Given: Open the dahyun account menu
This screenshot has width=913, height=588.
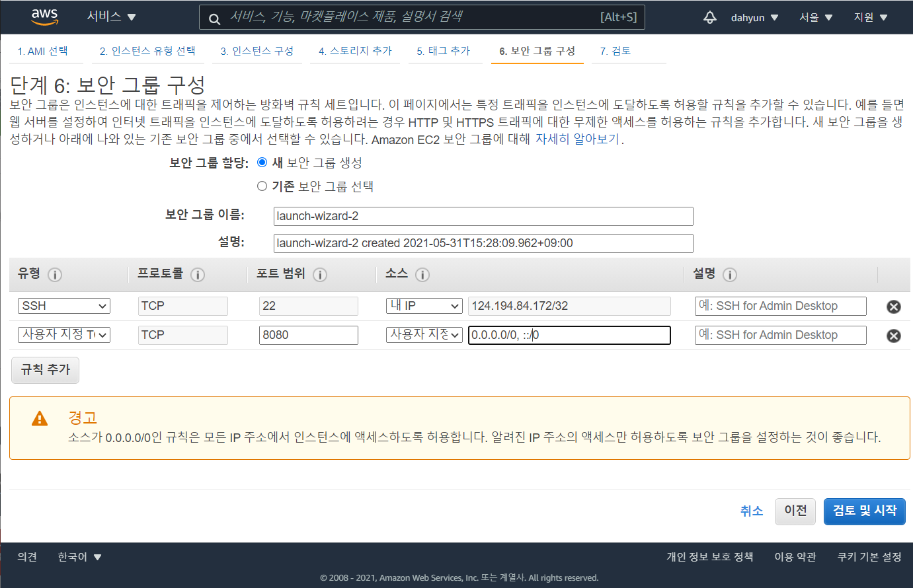Looking at the screenshot, I should 754,17.
